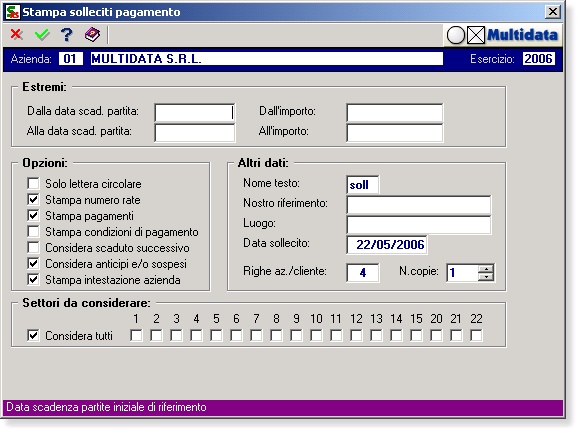Check sector 6 checkbox
The image size is (577, 430).
[x=236, y=335]
